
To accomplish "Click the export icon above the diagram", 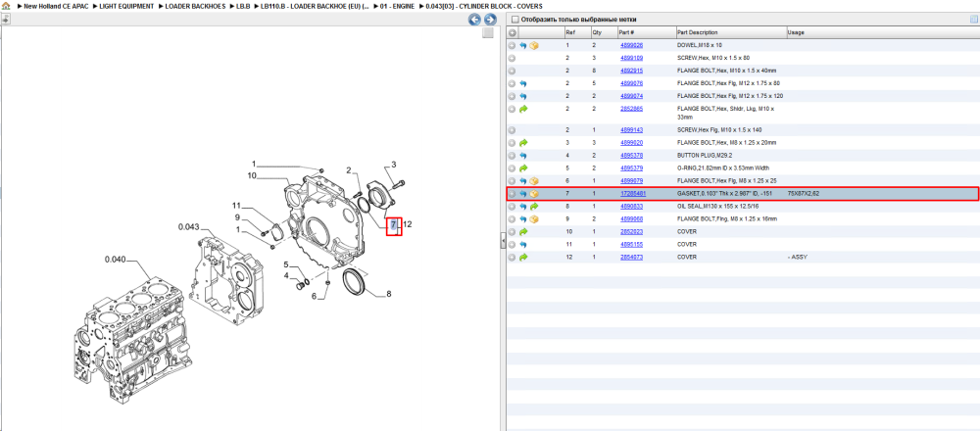I will point(5,19).
